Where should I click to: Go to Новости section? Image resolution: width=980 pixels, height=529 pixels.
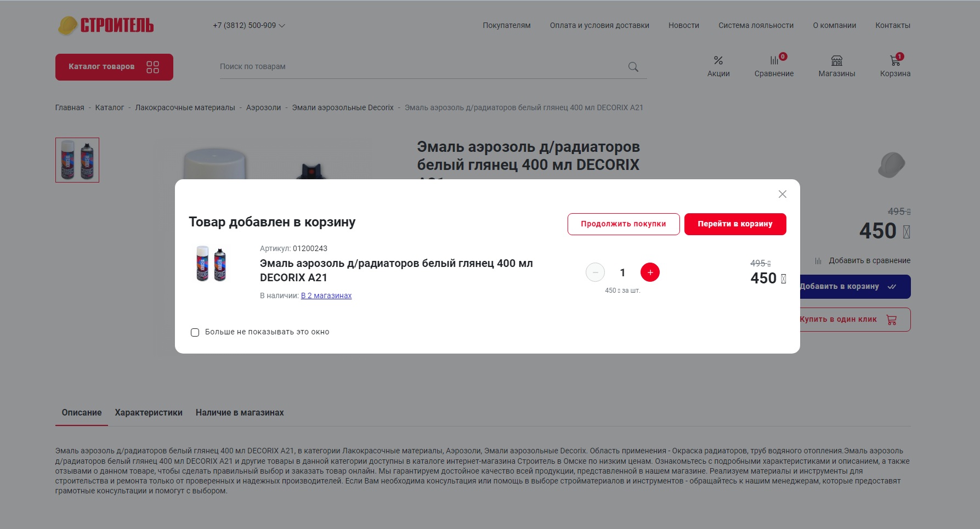click(683, 25)
